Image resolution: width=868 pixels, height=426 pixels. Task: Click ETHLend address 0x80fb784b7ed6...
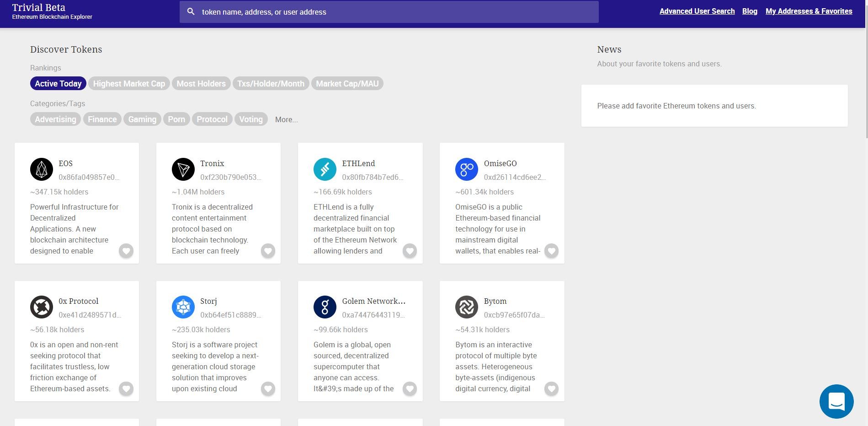[x=373, y=177]
